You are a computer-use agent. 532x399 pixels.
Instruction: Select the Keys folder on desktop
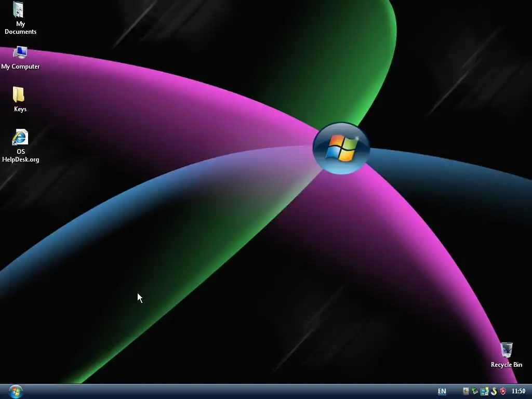coord(19,99)
